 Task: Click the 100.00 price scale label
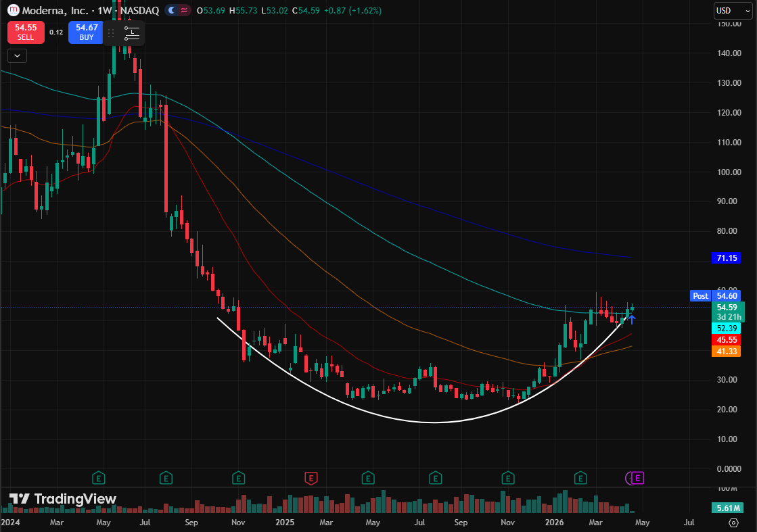click(x=729, y=172)
